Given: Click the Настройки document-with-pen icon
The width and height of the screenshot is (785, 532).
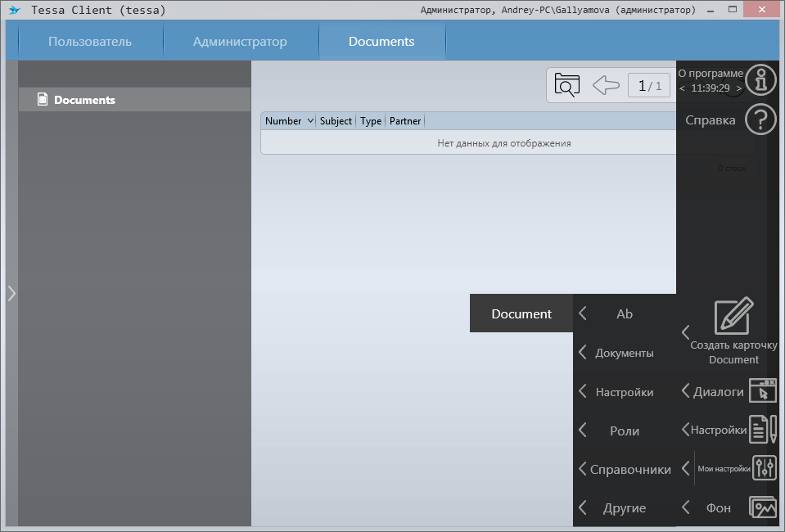Looking at the screenshot, I should (763, 430).
